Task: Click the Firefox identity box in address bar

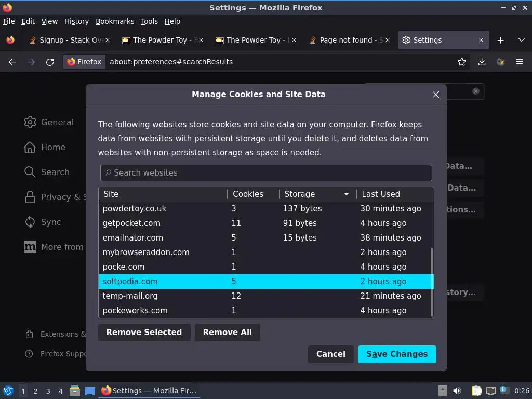Action: 84,62
